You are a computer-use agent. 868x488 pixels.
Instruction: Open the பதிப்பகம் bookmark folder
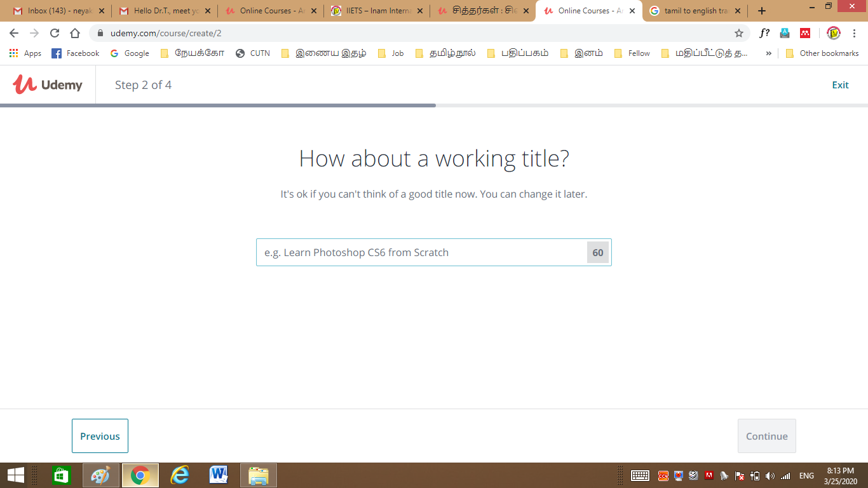[518, 53]
